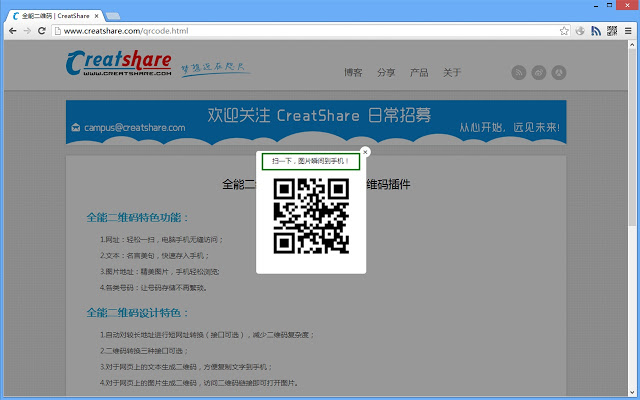Click the globe extension icon in toolbar

pos(581,31)
